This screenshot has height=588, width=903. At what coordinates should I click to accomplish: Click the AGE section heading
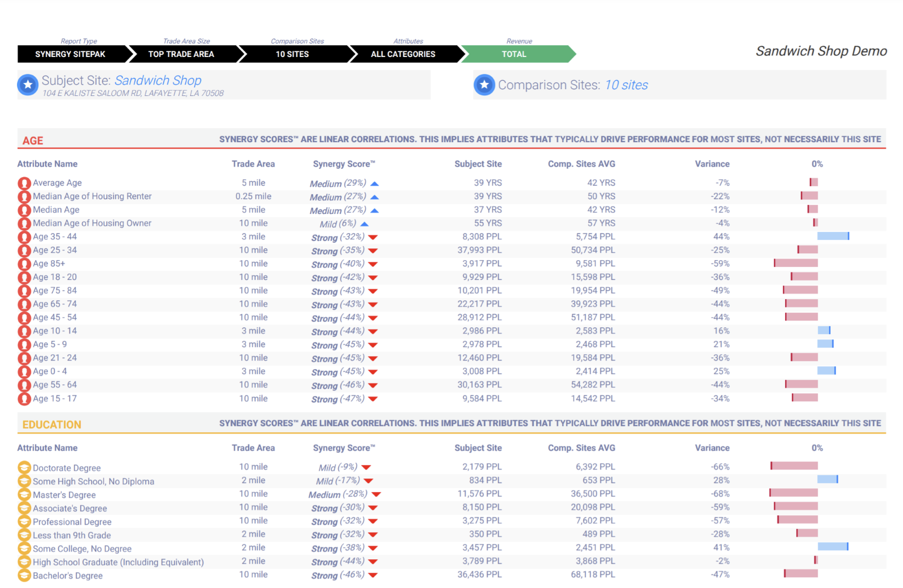click(x=33, y=141)
